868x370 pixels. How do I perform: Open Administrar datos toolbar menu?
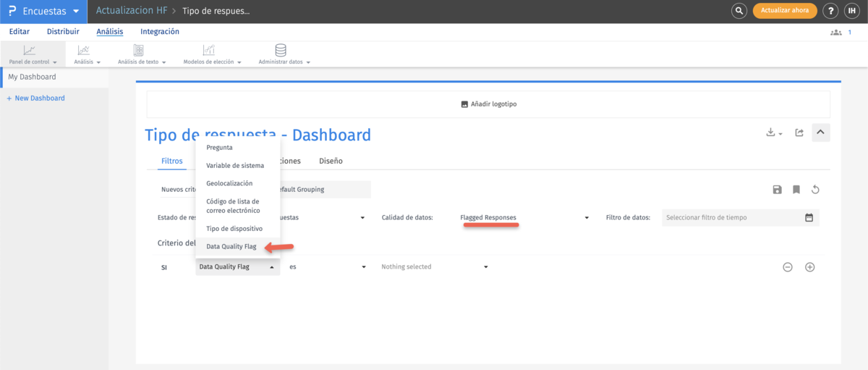(284, 54)
